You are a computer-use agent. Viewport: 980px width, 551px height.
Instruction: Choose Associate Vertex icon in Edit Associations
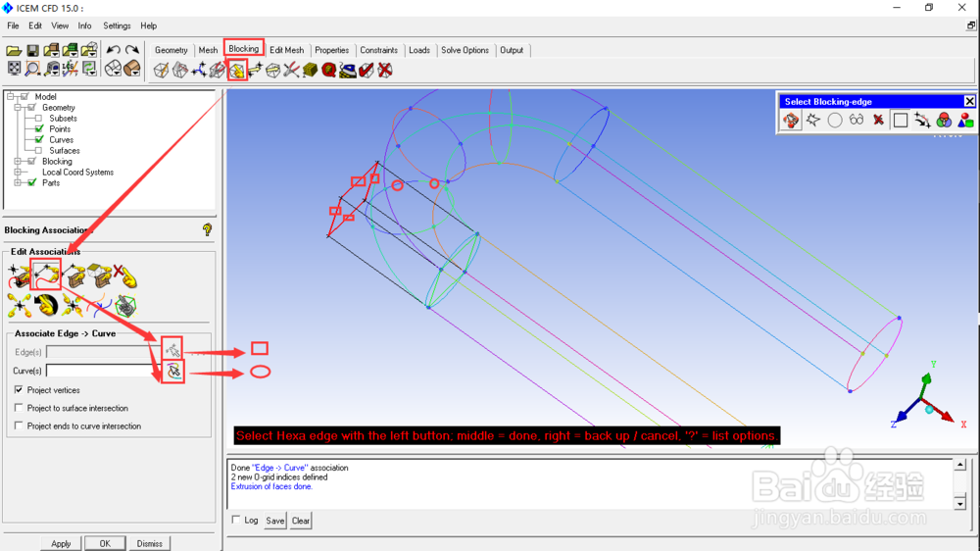pos(19,275)
